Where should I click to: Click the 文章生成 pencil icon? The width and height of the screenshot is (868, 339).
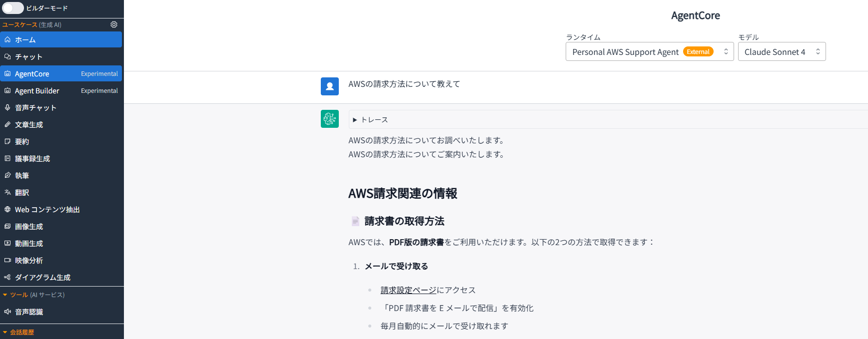pyautogui.click(x=7, y=124)
